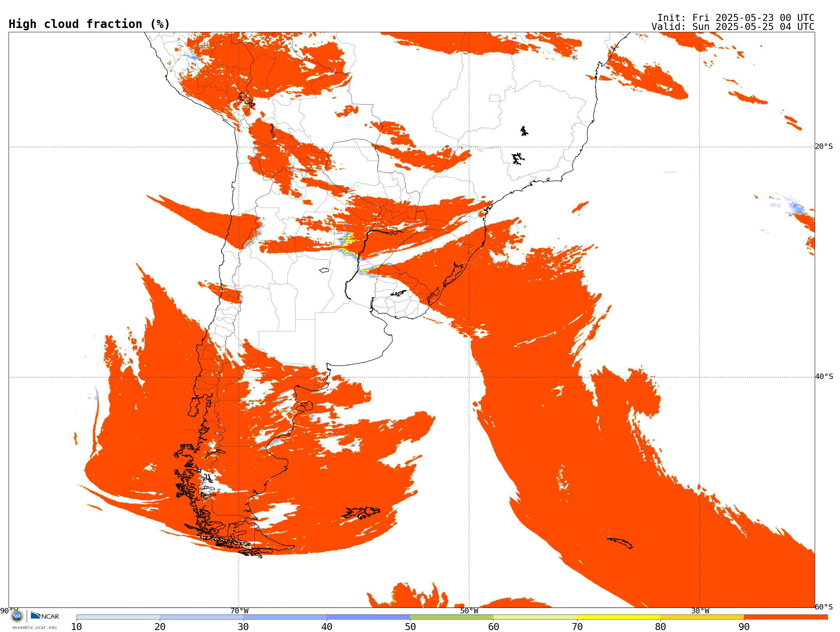The height and width of the screenshot is (632, 840).
Task: Pick the 10–20 pale gray colorbar segment
Action: click(118, 617)
